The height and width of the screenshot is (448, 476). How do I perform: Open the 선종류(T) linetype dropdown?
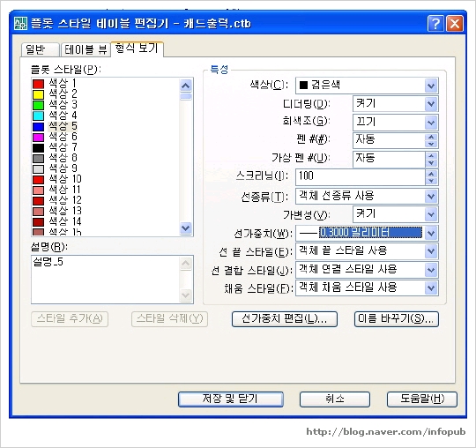coord(431,196)
